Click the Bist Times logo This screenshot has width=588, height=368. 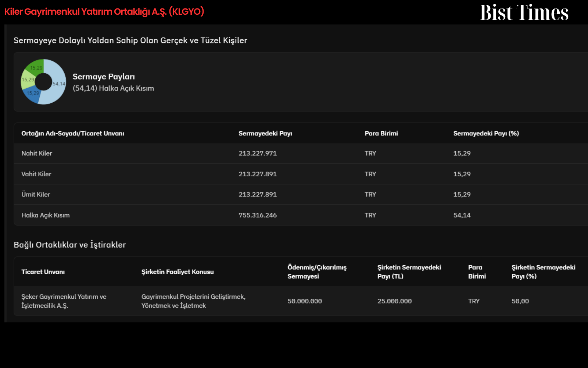(524, 12)
